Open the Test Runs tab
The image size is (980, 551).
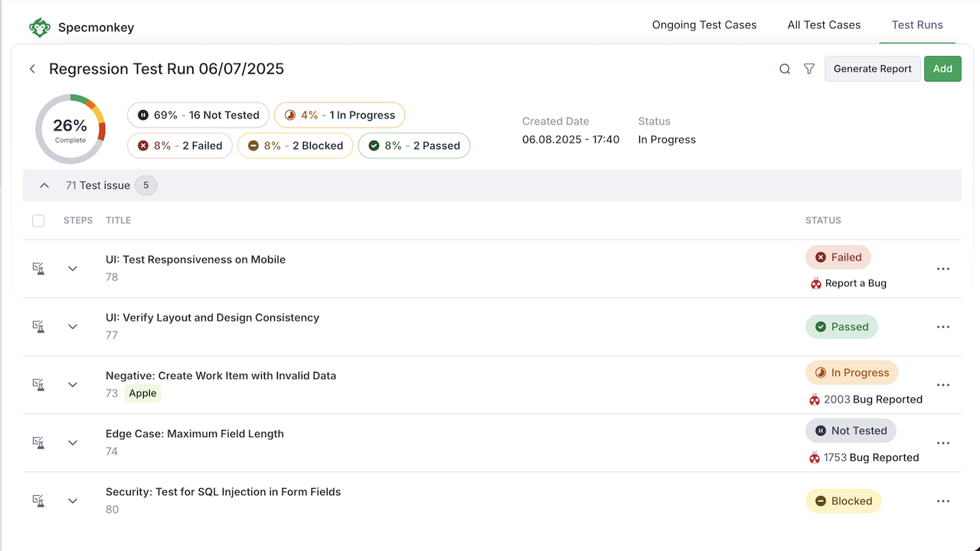917,25
